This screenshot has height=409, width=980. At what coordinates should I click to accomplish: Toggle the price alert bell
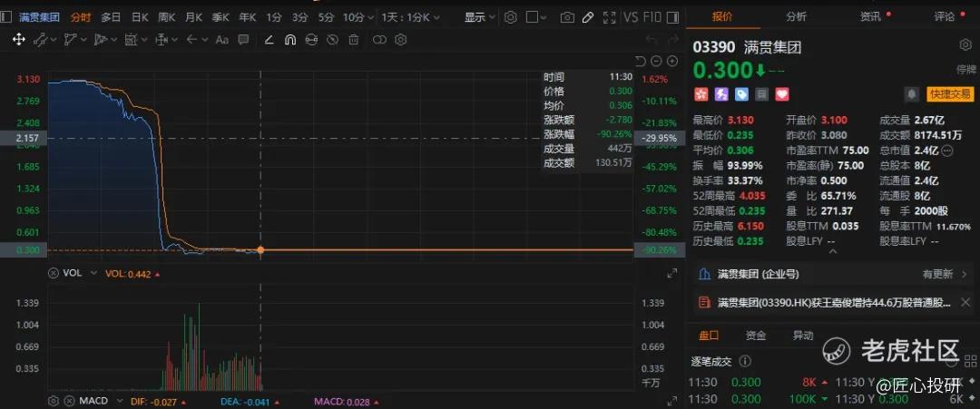pos(912,94)
